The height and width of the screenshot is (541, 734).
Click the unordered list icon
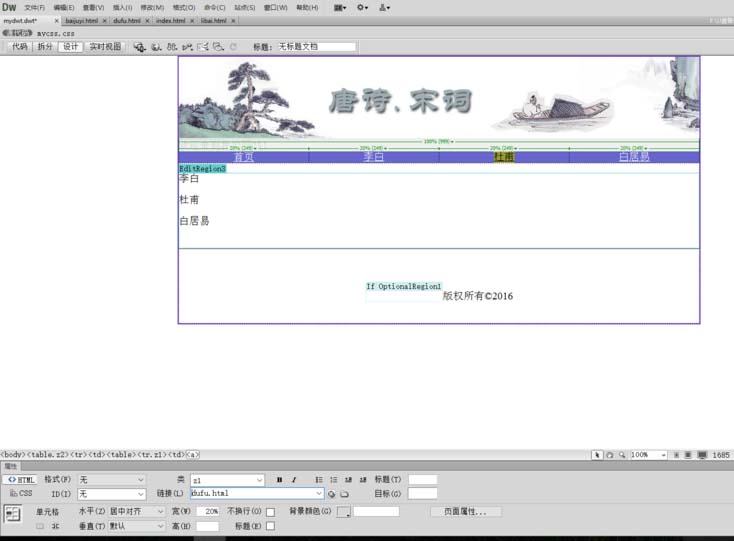[x=319, y=480]
